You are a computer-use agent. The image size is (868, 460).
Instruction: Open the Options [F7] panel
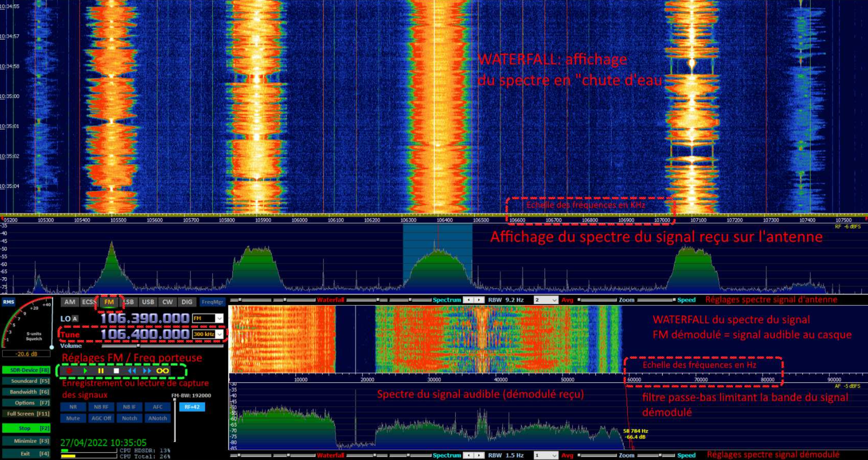[x=26, y=403]
